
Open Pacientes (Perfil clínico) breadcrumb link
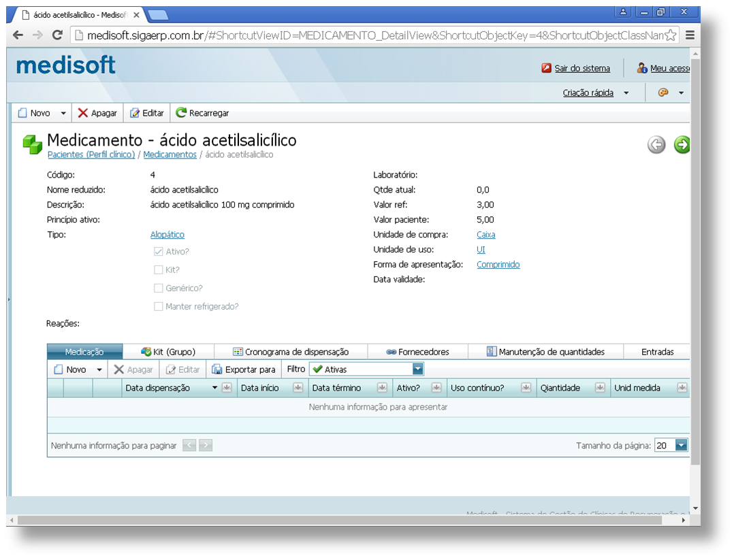[91, 154]
